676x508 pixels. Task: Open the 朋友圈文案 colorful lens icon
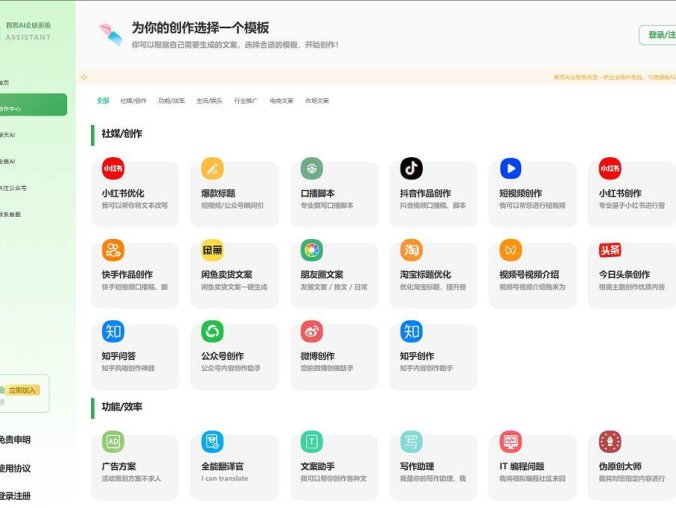(x=312, y=250)
